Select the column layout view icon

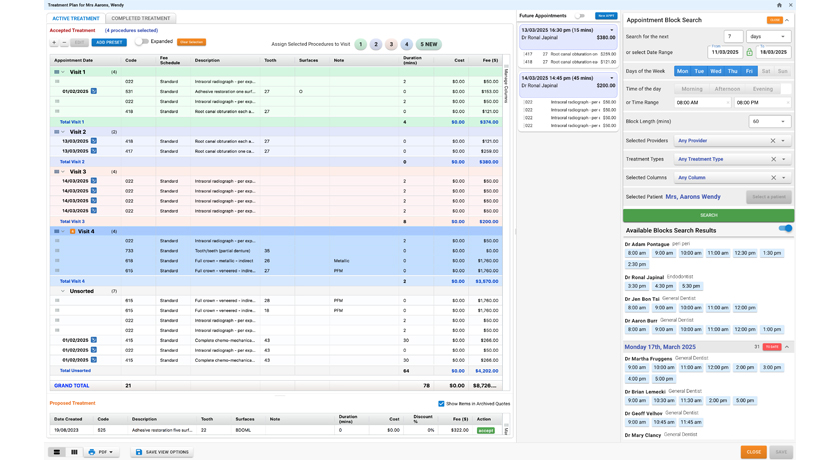pyautogui.click(x=74, y=452)
